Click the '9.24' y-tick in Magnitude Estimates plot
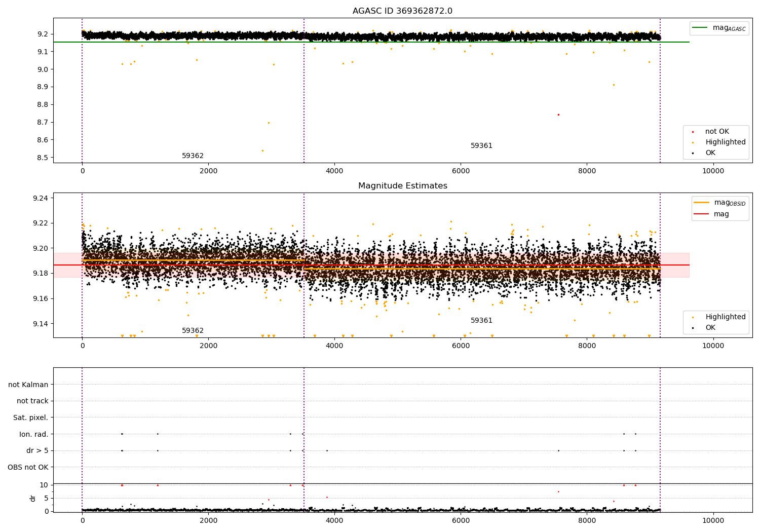This screenshot has height=532, width=760. point(42,198)
